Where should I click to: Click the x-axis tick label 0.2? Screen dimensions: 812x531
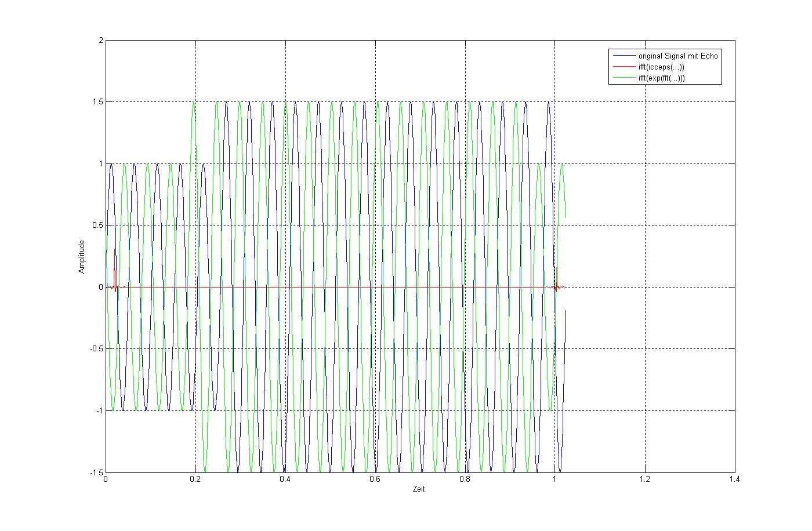(195, 479)
